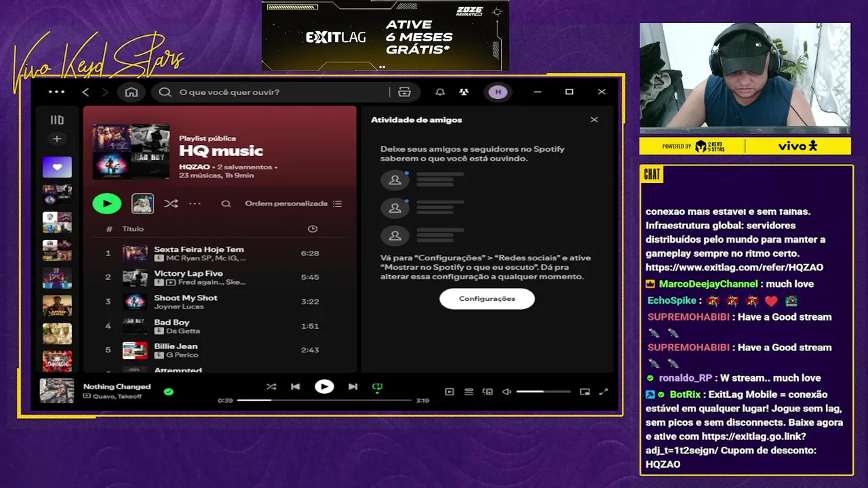Toggle the green saved checkmark for Nothing Changed
The width and height of the screenshot is (868, 488).
pyautogui.click(x=168, y=391)
